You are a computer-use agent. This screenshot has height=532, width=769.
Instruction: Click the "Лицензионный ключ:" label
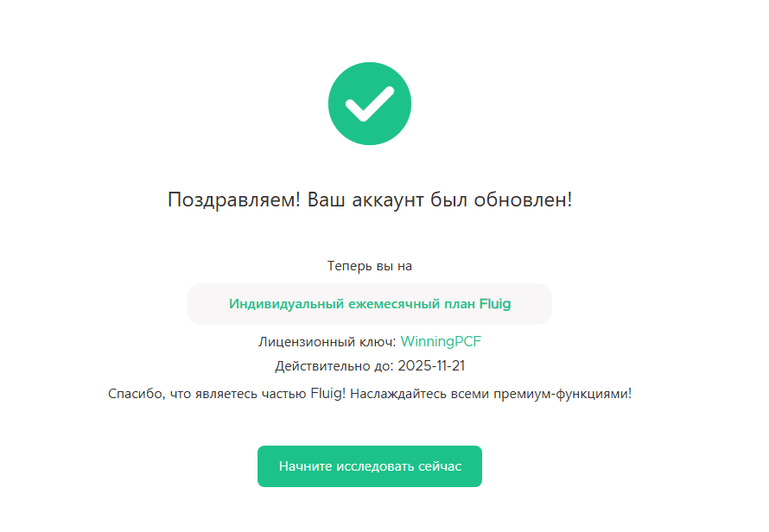tap(327, 341)
